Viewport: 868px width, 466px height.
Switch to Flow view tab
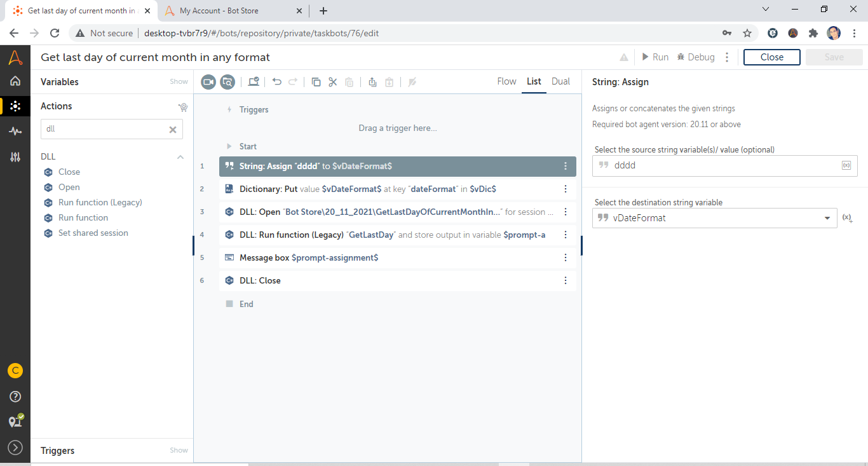(x=506, y=81)
